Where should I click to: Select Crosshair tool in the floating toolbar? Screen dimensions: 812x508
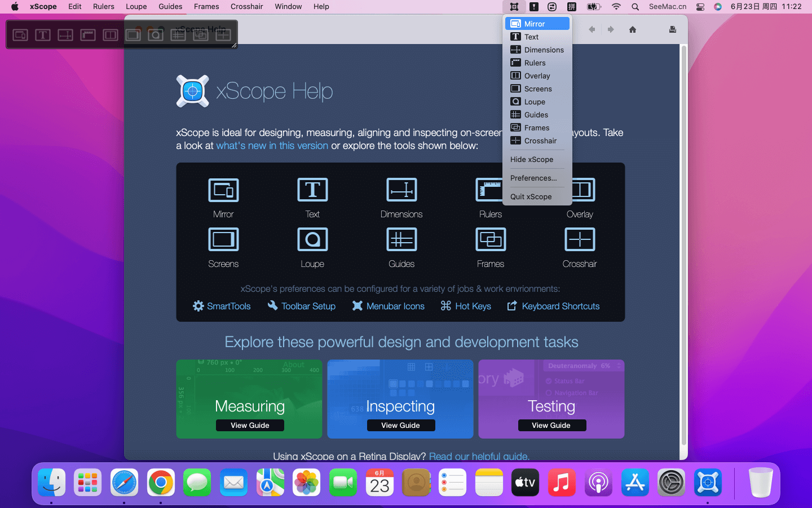tap(223, 35)
